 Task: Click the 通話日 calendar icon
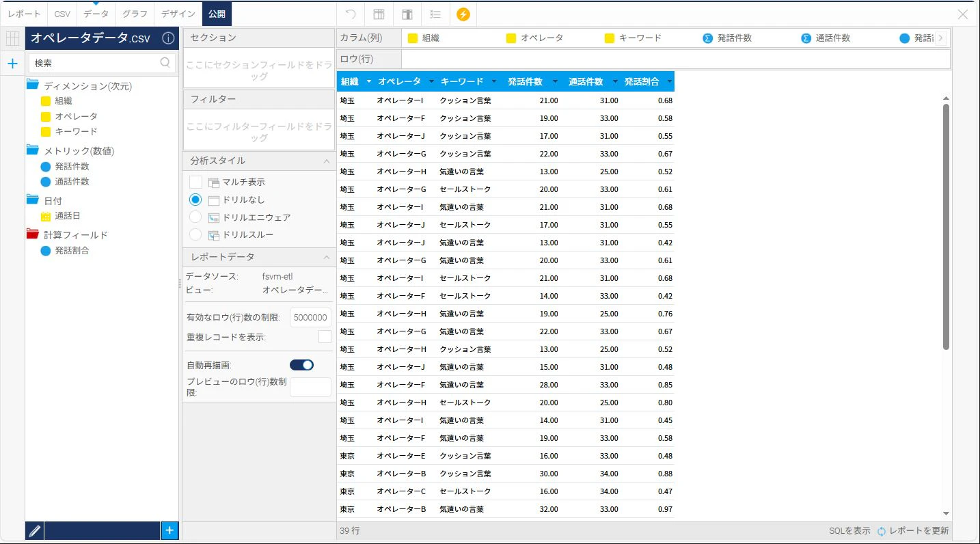tap(46, 217)
